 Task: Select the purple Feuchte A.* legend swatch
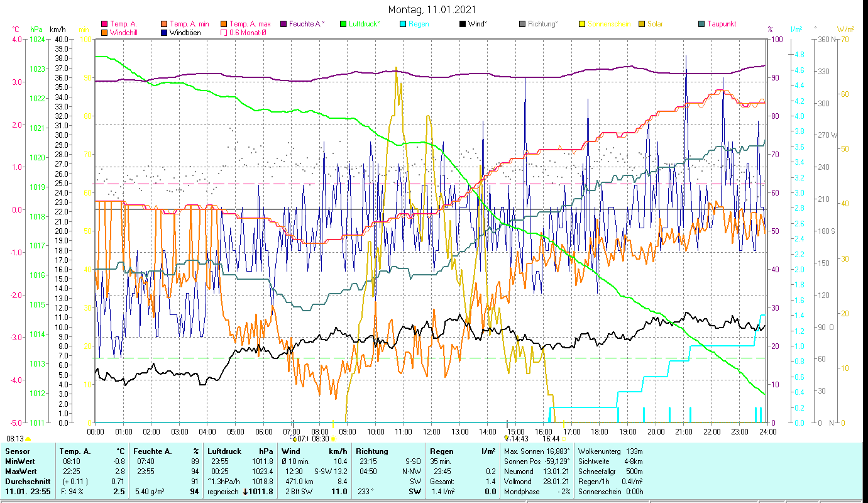click(284, 24)
